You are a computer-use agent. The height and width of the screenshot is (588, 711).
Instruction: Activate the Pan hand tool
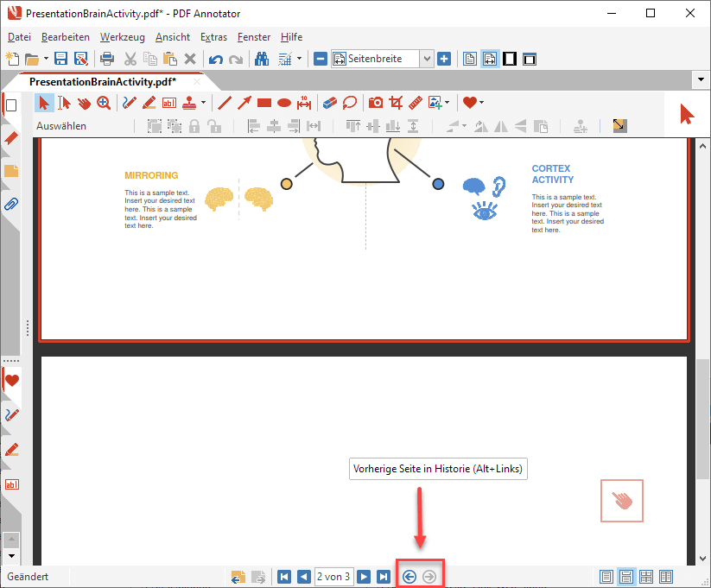tap(84, 103)
